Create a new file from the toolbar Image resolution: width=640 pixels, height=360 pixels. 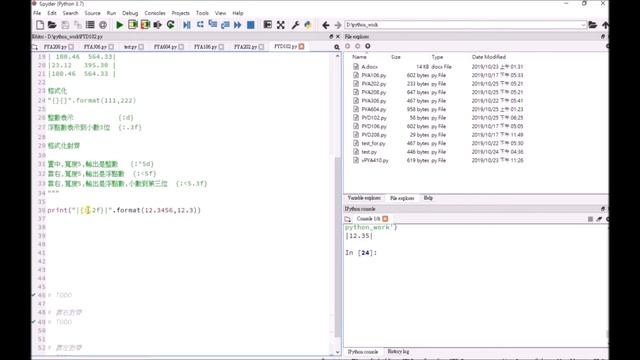point(40,25)
